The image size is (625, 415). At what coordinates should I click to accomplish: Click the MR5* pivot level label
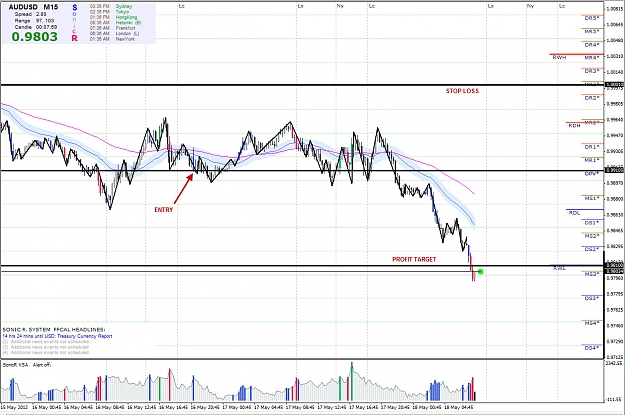(592, 31)
